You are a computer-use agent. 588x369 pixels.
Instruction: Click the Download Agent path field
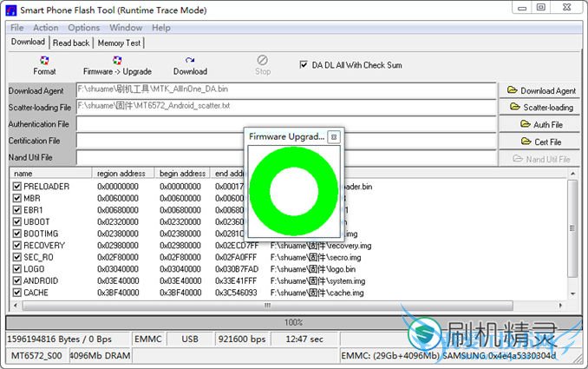286,89
